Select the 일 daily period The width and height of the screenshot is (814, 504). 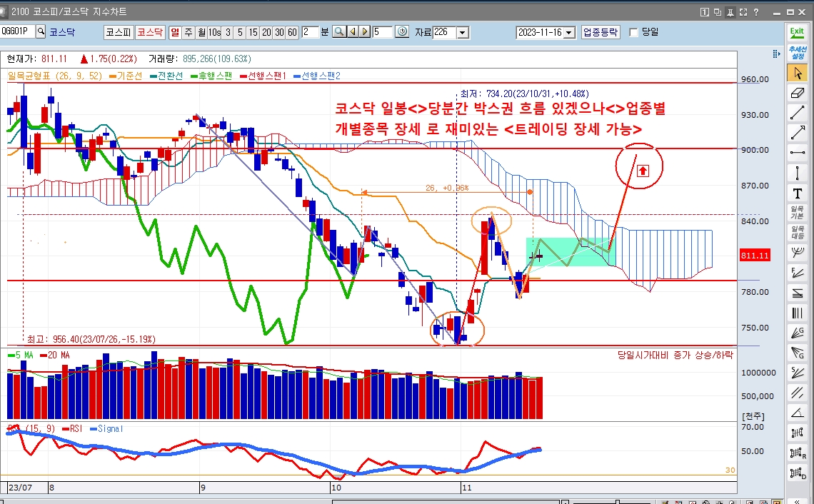click(x=175, y=32)
